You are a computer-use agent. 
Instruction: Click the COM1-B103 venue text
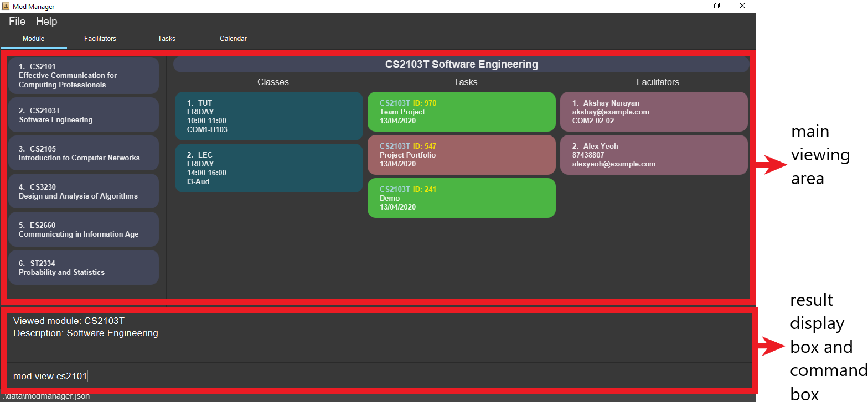coord(207,129)
